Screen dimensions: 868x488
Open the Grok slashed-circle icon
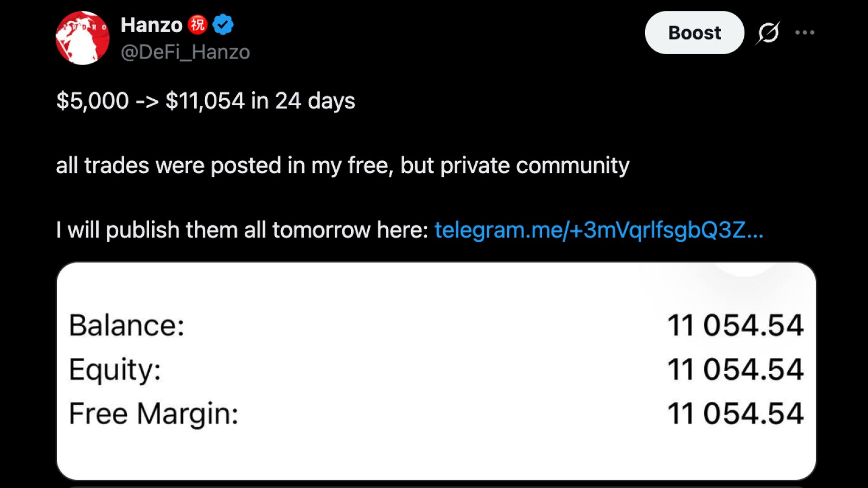coord(768,33)
